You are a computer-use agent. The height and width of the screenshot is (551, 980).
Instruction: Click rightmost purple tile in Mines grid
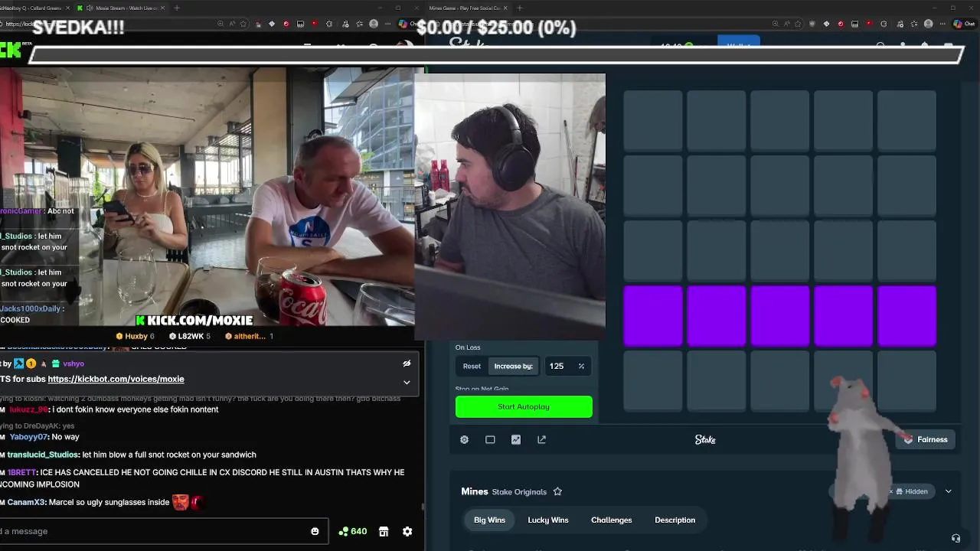pos(906,316)
